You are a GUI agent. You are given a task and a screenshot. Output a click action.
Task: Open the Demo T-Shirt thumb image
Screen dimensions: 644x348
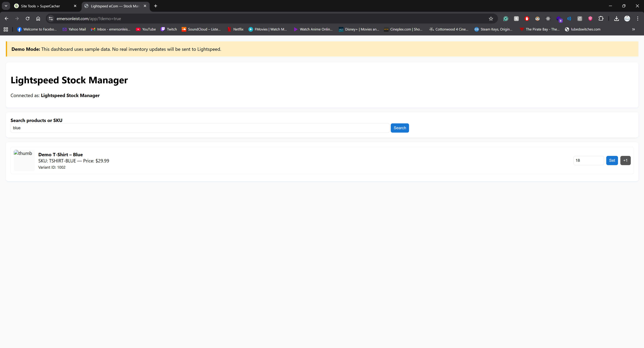(x=24, y=160)
